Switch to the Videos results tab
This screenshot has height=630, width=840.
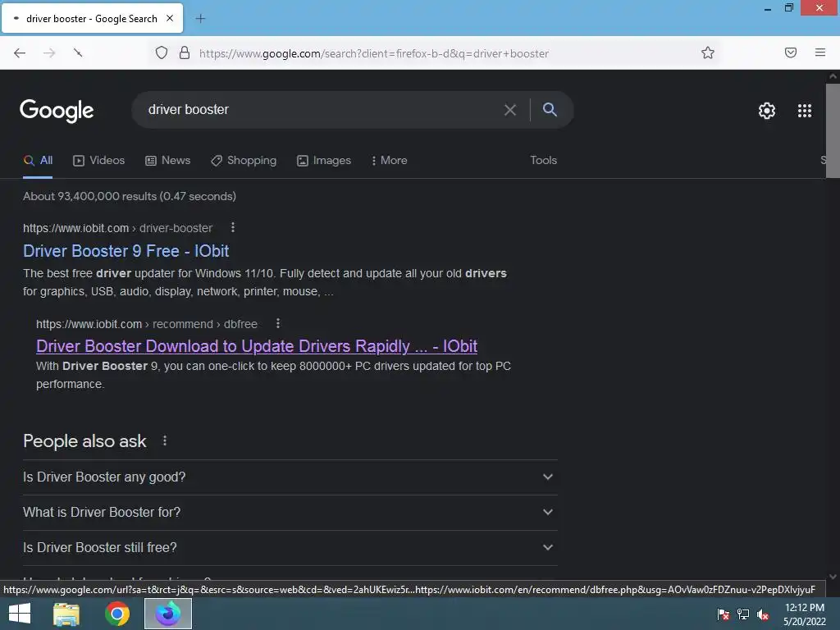point(99,160)
